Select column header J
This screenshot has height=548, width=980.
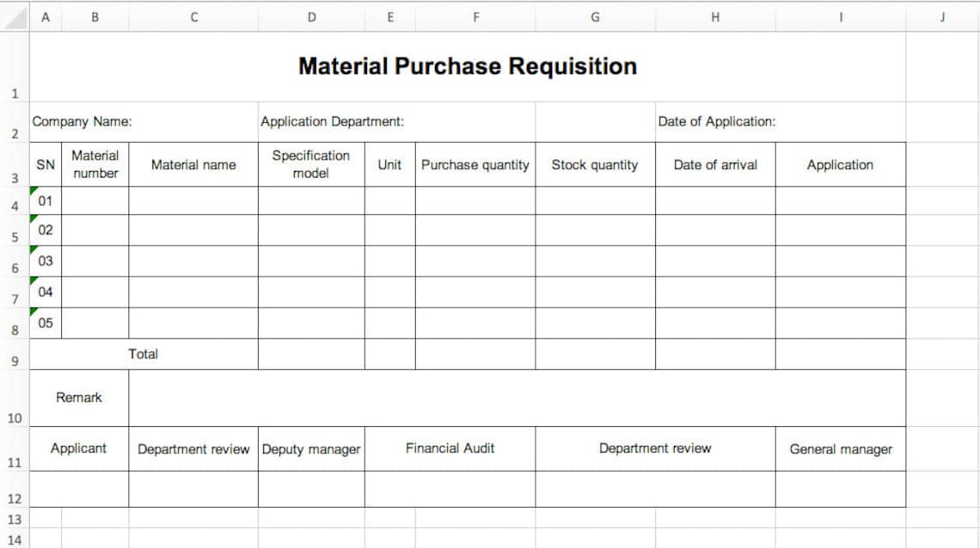coord(941,14)
